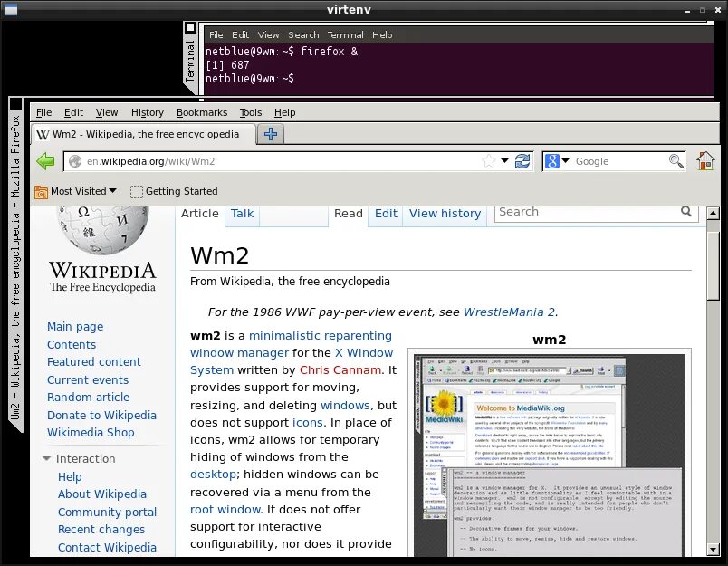Open a new tab with plus icon
Viewport: 728px width, 566px height.
click(x=271, y=134)
